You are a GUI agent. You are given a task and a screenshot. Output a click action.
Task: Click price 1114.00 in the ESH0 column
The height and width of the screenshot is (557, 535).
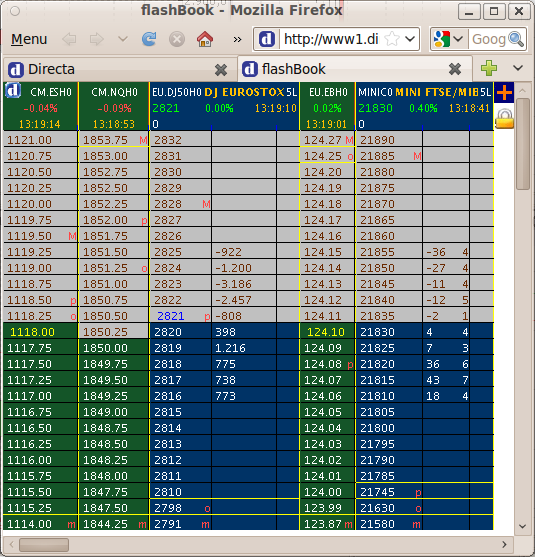(29, 524)
